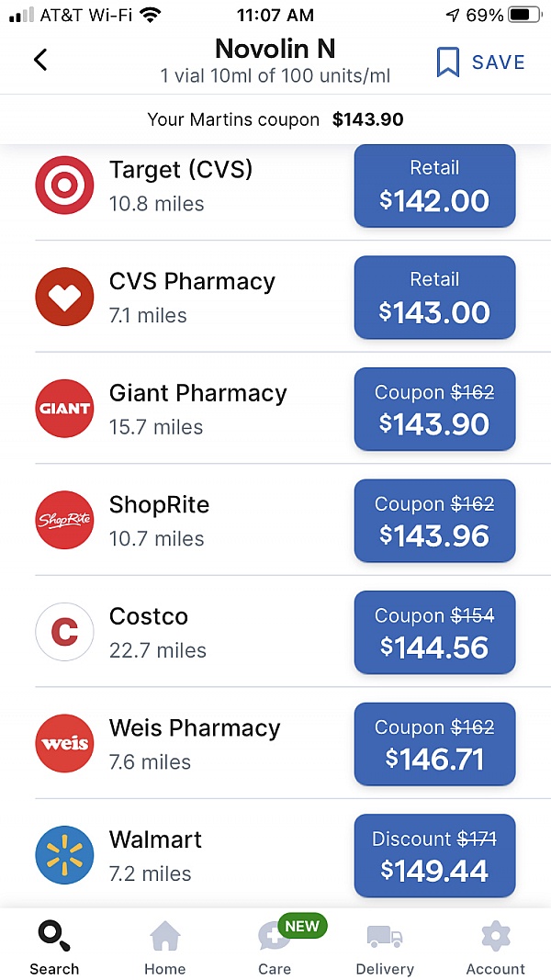Tap the bookmark Save icon

click(447, 62)
